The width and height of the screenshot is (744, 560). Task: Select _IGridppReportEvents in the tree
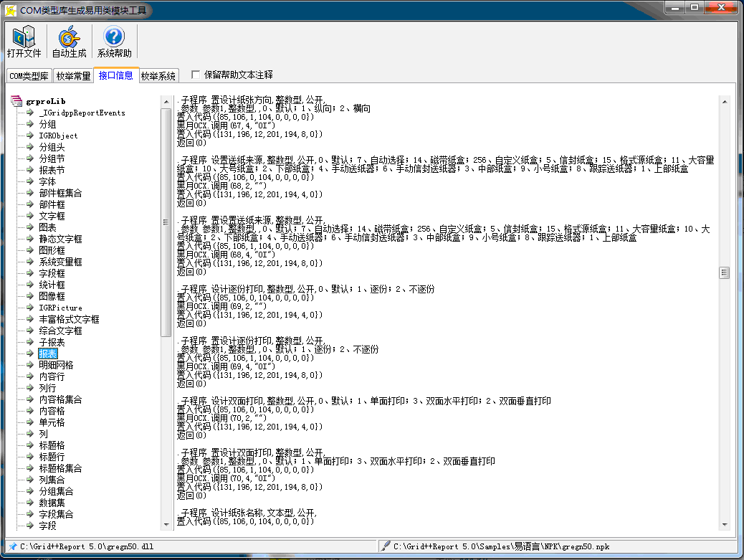[82, 113]
